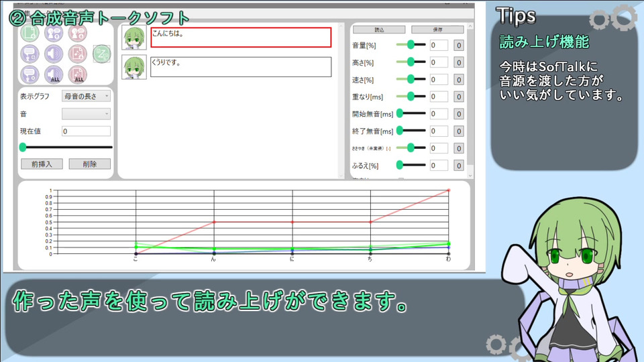Click the ささやき value field
The height and width of the screenshot is (362, 644).
click(x=439, y=148)
